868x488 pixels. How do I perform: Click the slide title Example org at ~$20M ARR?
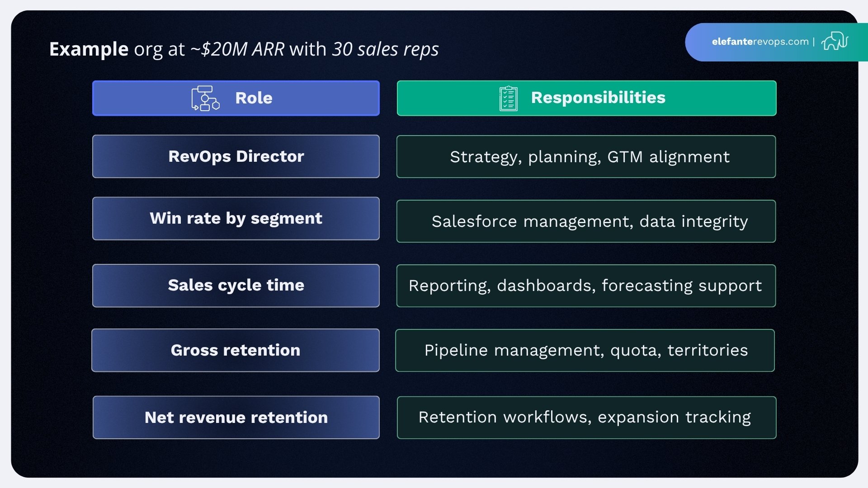click(244, 50)
